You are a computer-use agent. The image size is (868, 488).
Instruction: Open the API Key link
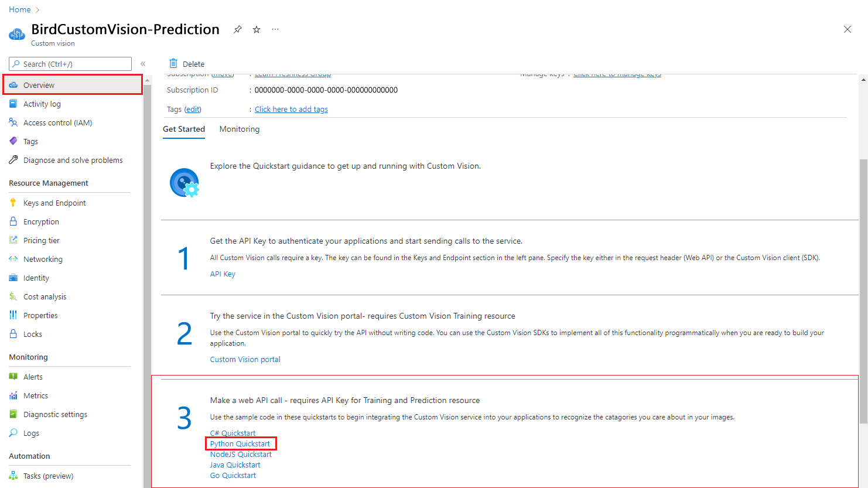(223, 274)
